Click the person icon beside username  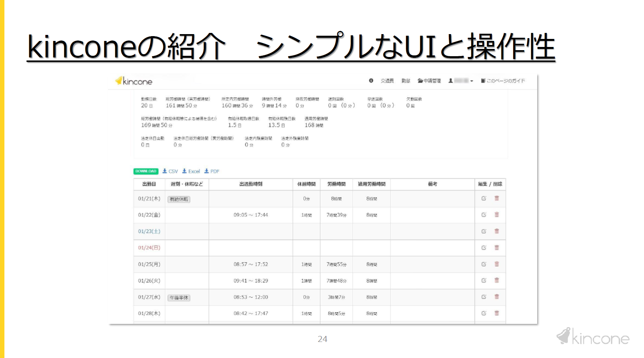(451, 81)
